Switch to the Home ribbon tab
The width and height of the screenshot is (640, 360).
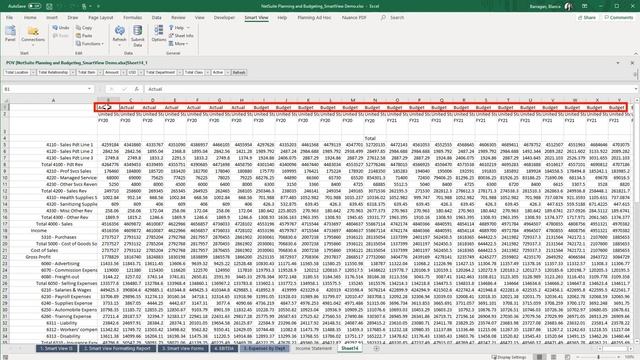click(30, 18)
